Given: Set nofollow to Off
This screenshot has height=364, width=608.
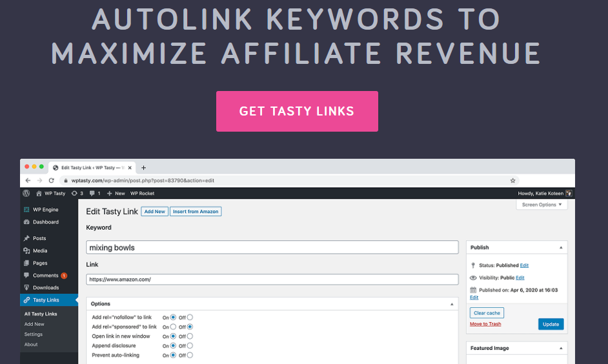Looking at the screenshot, I should 190,318.
